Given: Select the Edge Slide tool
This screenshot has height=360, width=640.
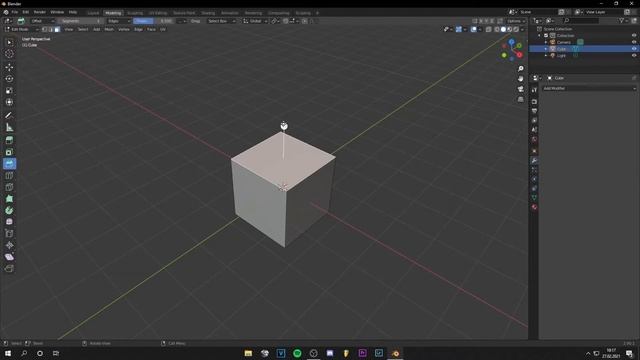Looking at the screenshot, I should click(x=9, y=233).
